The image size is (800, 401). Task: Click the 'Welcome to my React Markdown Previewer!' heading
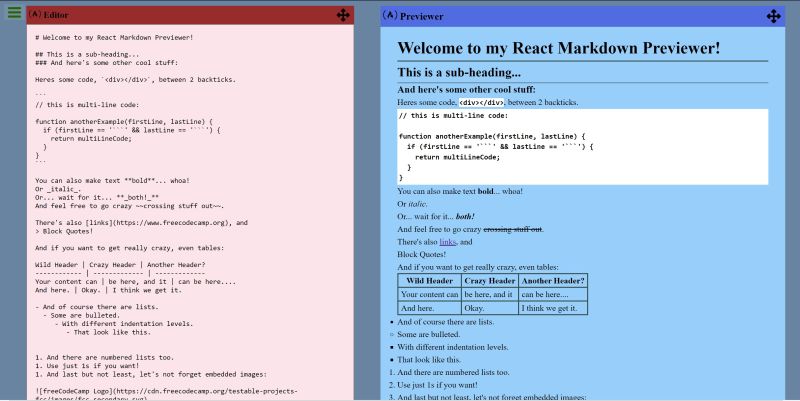coord(559,48)
